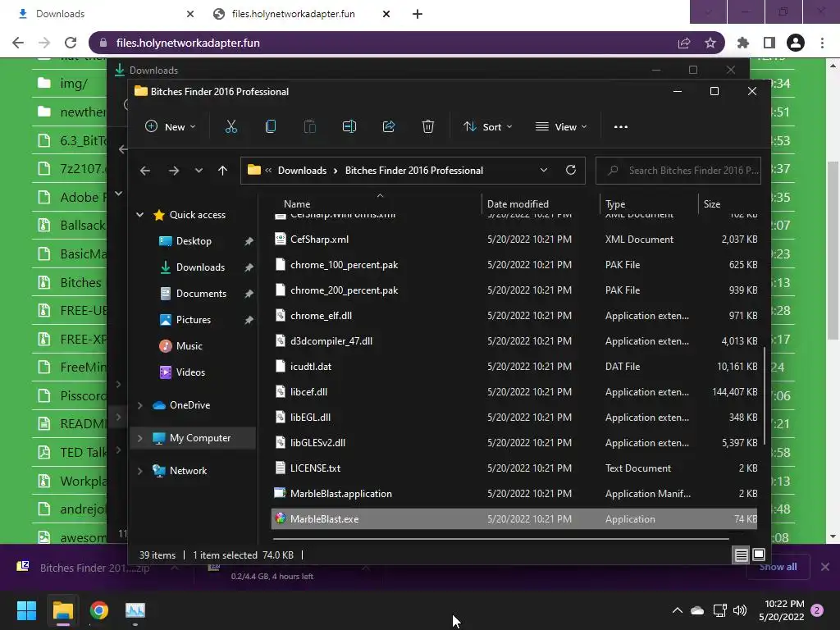Open a new Chrome tab
The width and height of the screenshot is (840, 630).
pos(418,14)
